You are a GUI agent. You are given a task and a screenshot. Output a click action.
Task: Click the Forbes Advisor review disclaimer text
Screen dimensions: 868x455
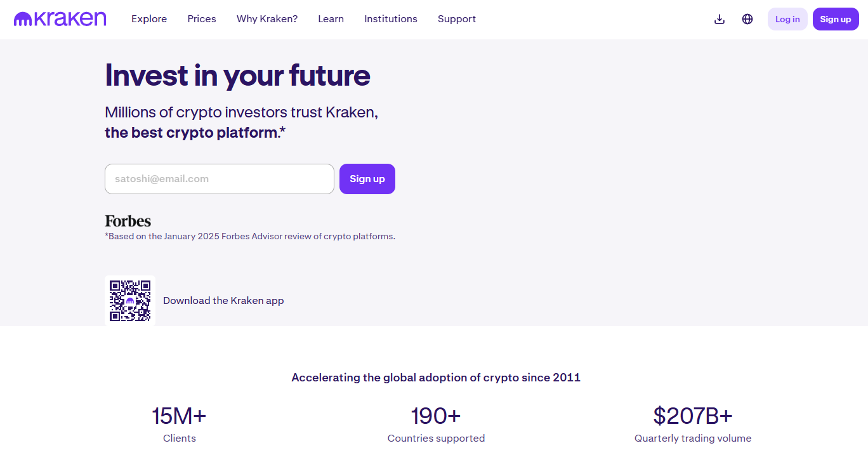250,236
